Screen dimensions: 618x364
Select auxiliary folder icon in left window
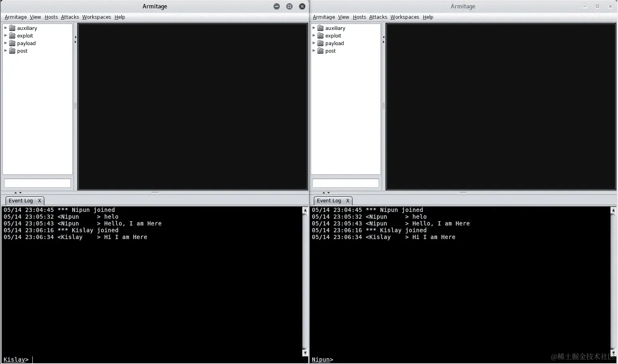click(12, 28)
